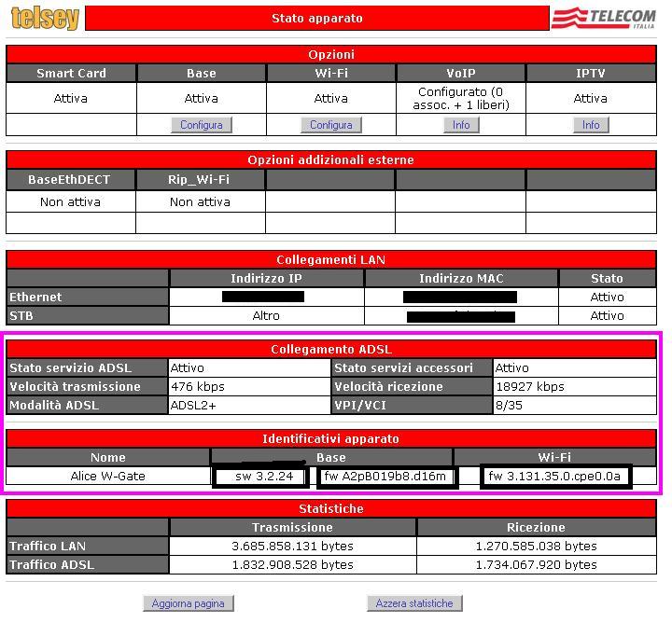Select the Opzioni section header
Image resolution: width=672 pixels, height=623 pixels.
[x=331, y=54]
